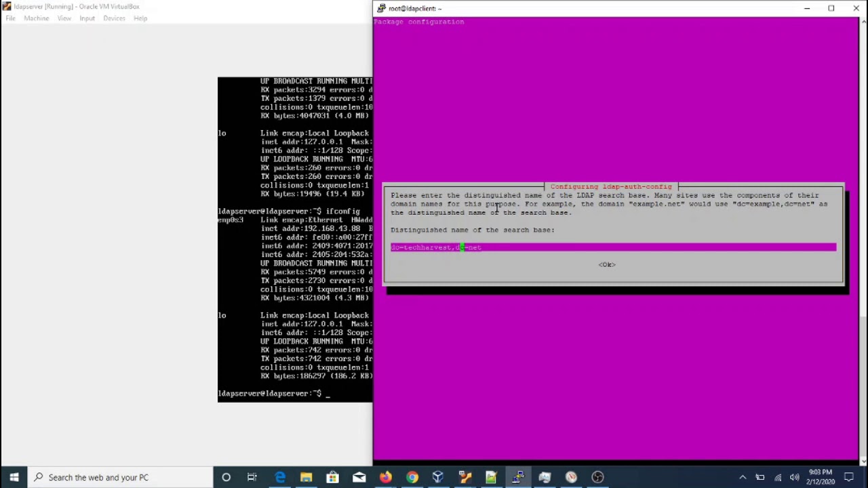Launch Microsoft Edge from taskbar
The image size is (868, 488).
click(280, 477)
